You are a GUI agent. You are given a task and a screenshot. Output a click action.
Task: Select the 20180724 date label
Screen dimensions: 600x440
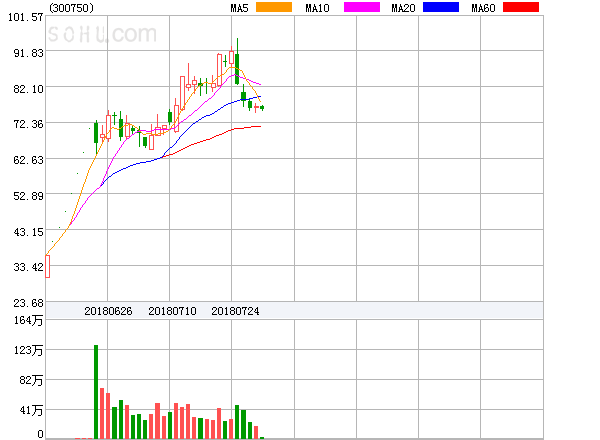click(235, 311)
